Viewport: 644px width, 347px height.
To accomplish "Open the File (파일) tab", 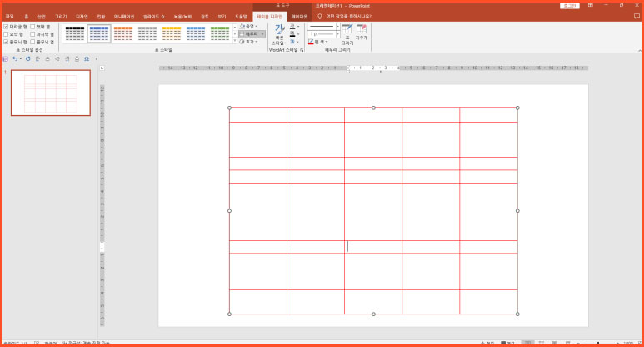I will pyautogui.click(x=9, y=17).
